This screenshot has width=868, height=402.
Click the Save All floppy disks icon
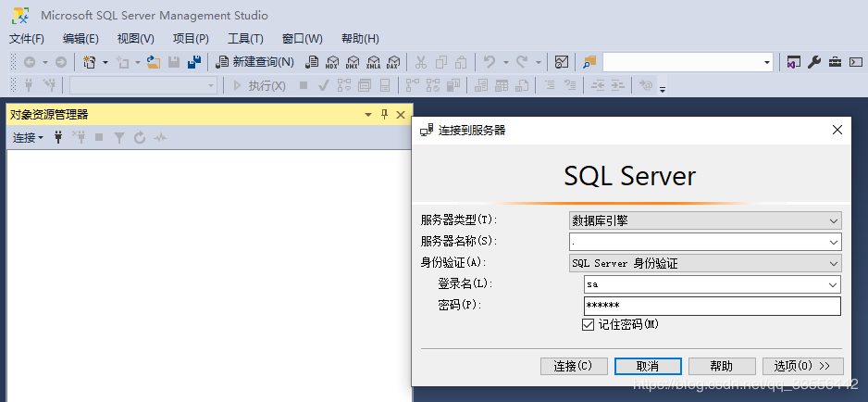pos(194,62)
